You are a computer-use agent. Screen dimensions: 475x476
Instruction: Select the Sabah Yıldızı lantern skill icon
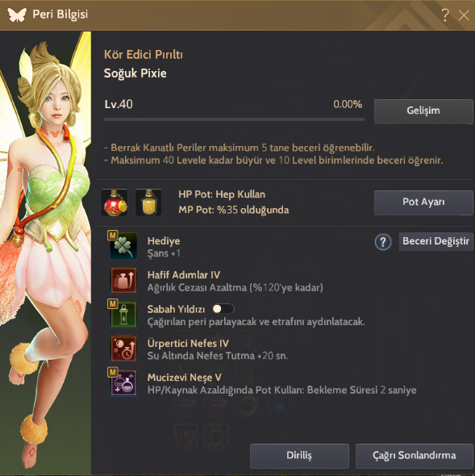pyautogui.click(x=123, y=315)
